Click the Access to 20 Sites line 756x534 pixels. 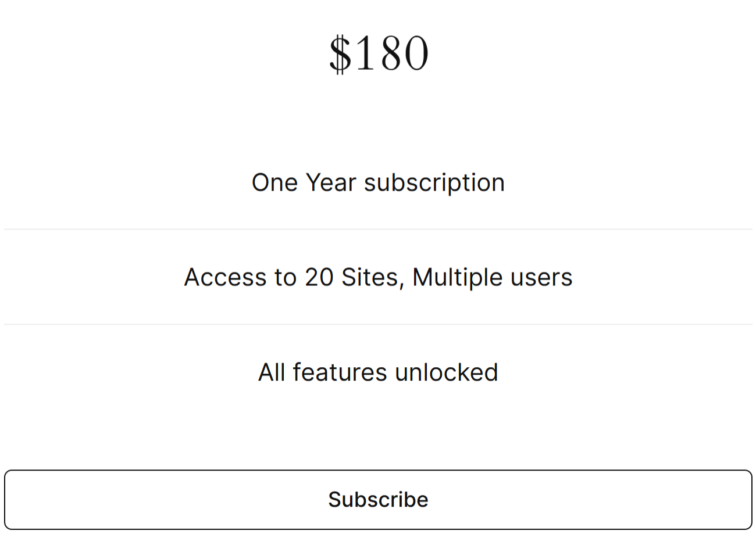[378, 277]
